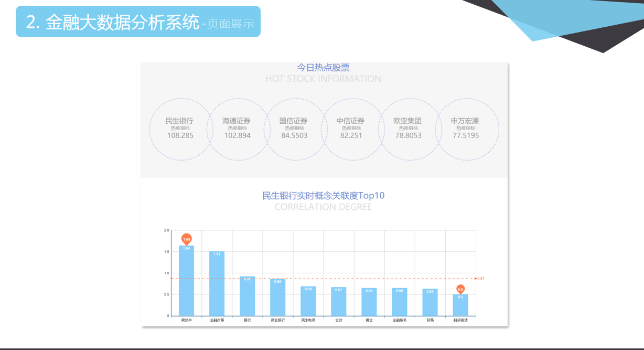Click the 贸易 bar valued 0.63
The height and width of the screenshot is (350, 644).
click(x=430, y=302)
